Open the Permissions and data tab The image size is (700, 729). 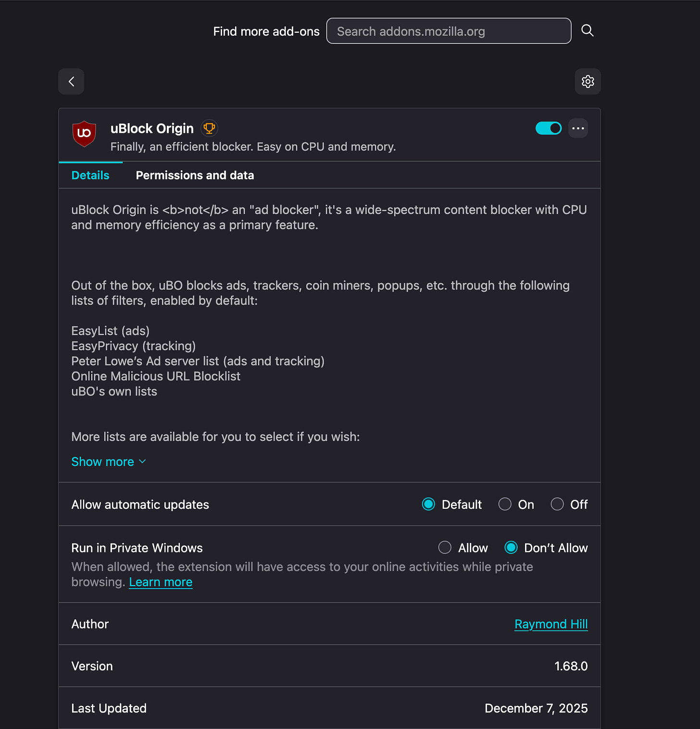(x=195, y=175)
